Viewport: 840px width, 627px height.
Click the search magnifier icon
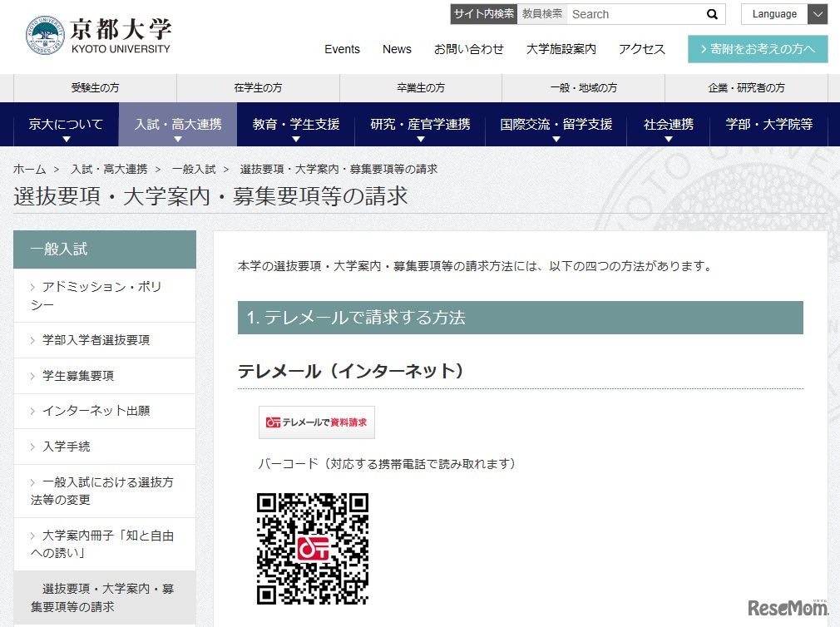pos(712,14)
